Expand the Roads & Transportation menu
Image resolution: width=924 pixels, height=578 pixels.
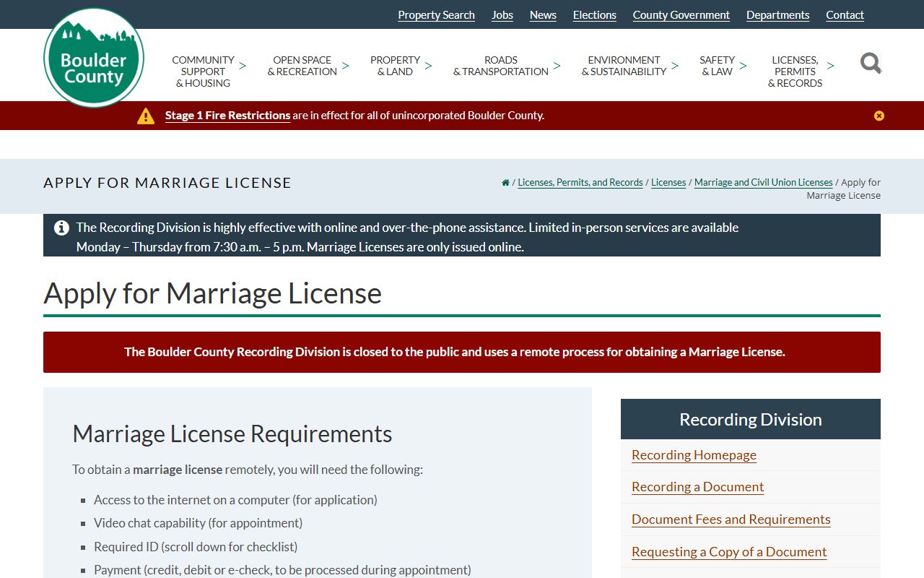[x=506, y=66]
